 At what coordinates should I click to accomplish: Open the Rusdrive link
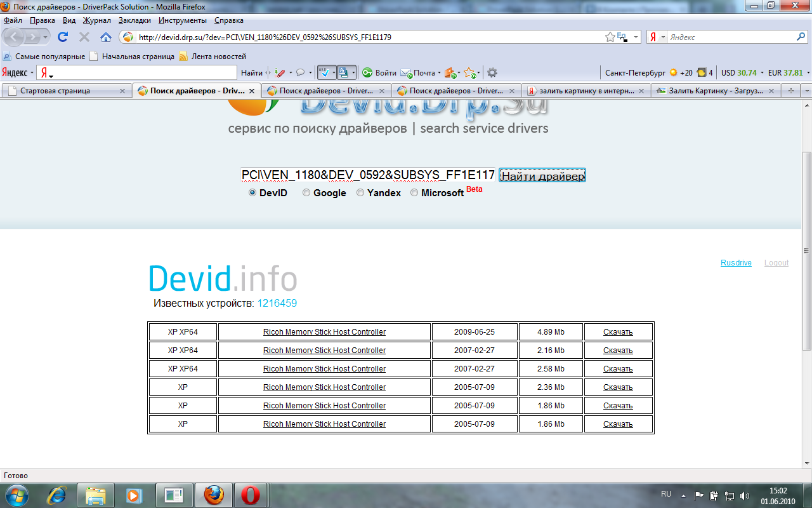[736, 263]
